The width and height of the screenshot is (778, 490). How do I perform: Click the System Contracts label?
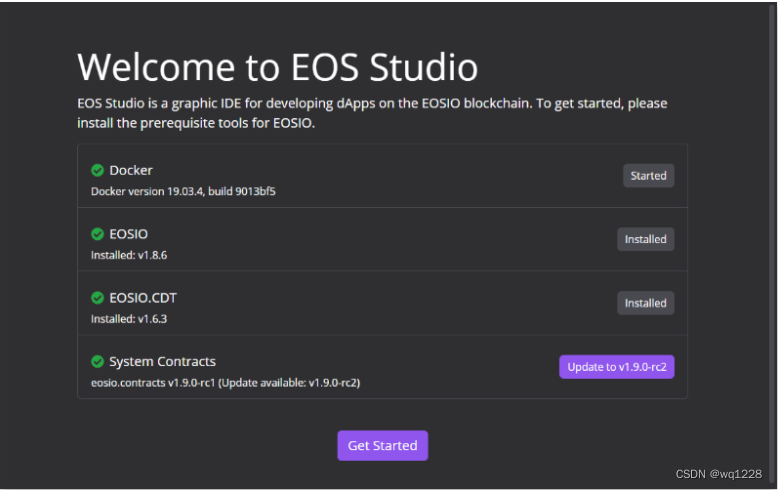click(162, 362)
